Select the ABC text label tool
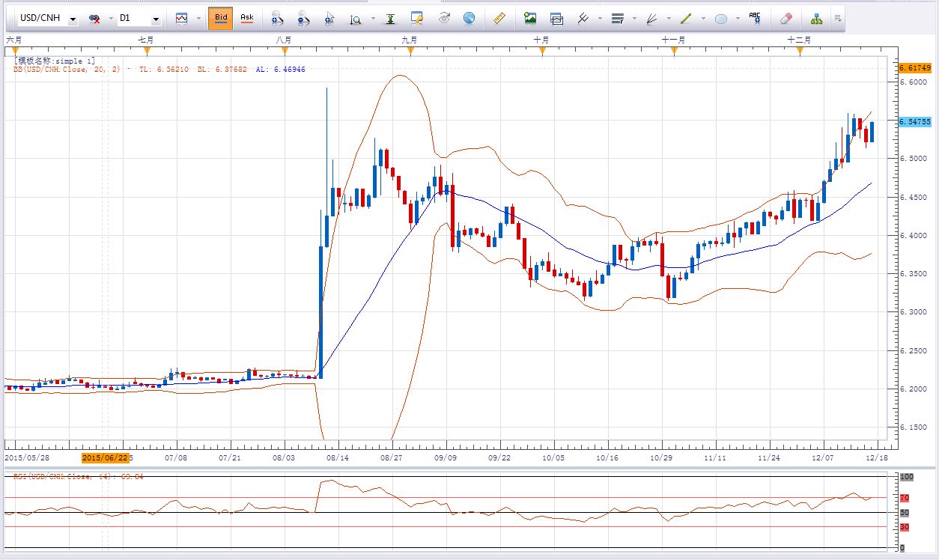The image size is (939, 560). click(x=755, y=19)
